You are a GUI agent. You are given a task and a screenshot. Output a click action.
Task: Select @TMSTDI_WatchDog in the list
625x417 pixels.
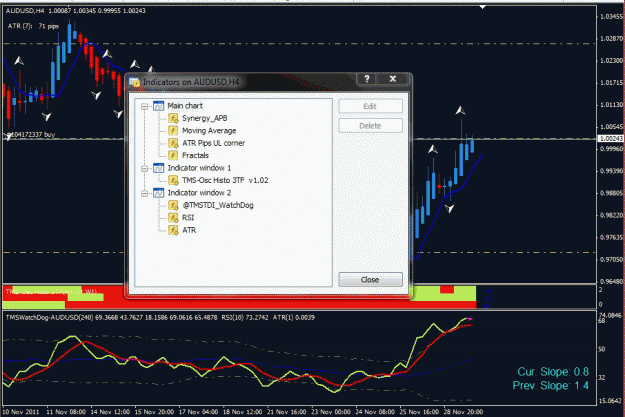point(218,205)
